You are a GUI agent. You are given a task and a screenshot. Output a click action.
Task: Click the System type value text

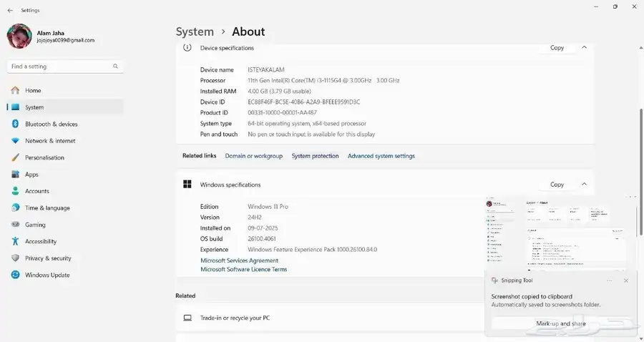pyautogui.click(x=307, y=123)
